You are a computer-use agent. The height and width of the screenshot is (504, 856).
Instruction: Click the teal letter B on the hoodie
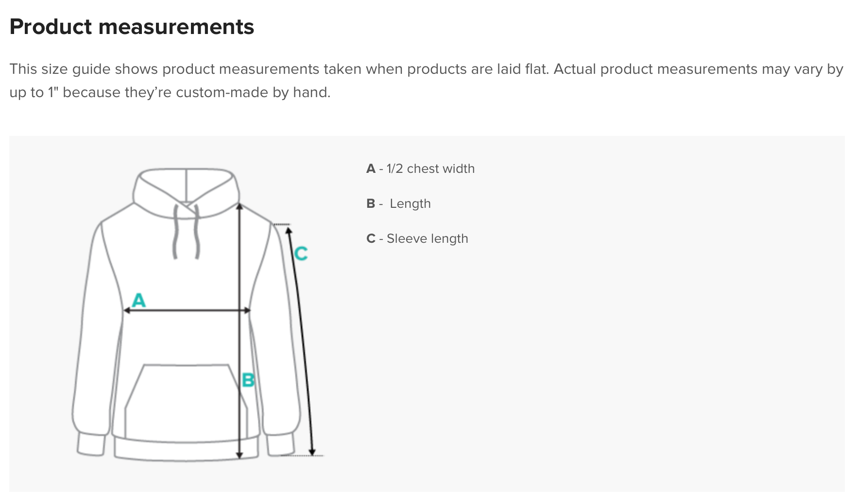click(248, 380)
